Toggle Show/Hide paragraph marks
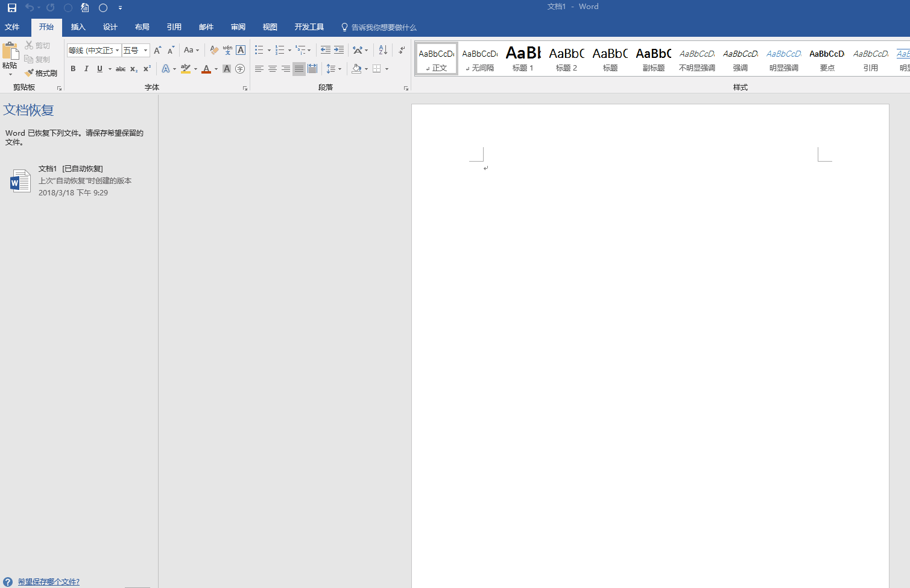 402,50
